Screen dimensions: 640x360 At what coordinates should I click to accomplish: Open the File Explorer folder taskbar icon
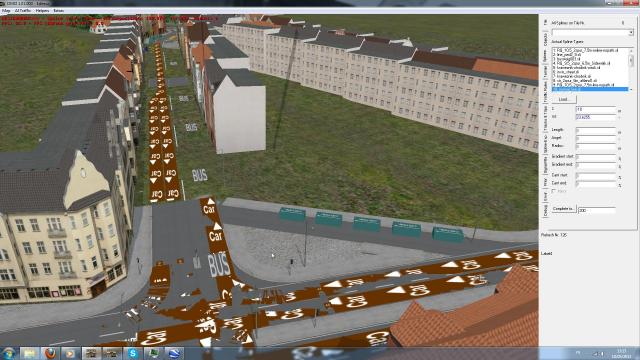click(x=29, y=354)
